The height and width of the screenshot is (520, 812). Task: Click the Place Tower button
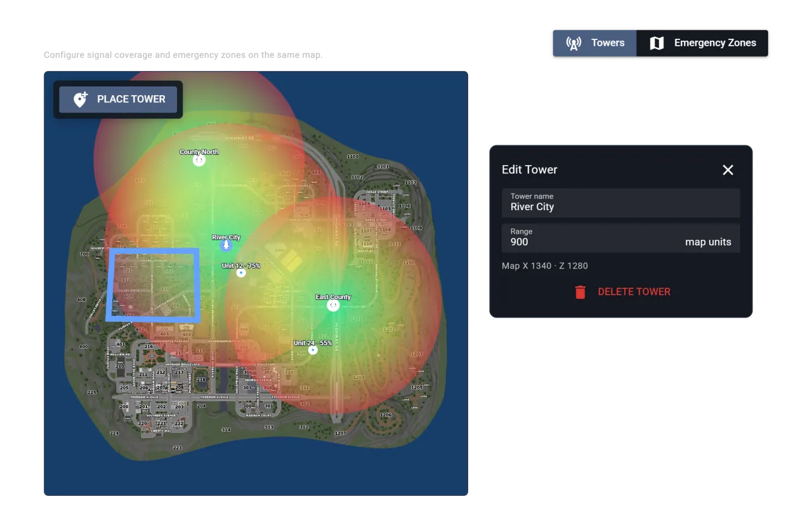118,99
